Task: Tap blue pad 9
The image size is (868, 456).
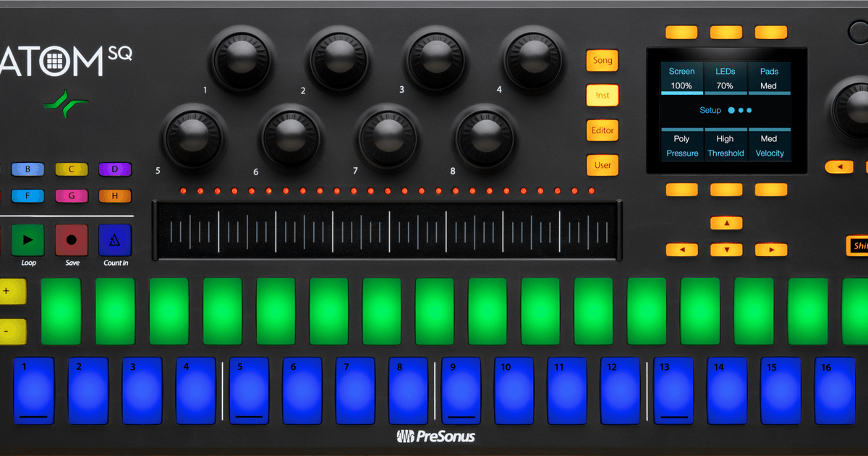Action: point(461,390)
